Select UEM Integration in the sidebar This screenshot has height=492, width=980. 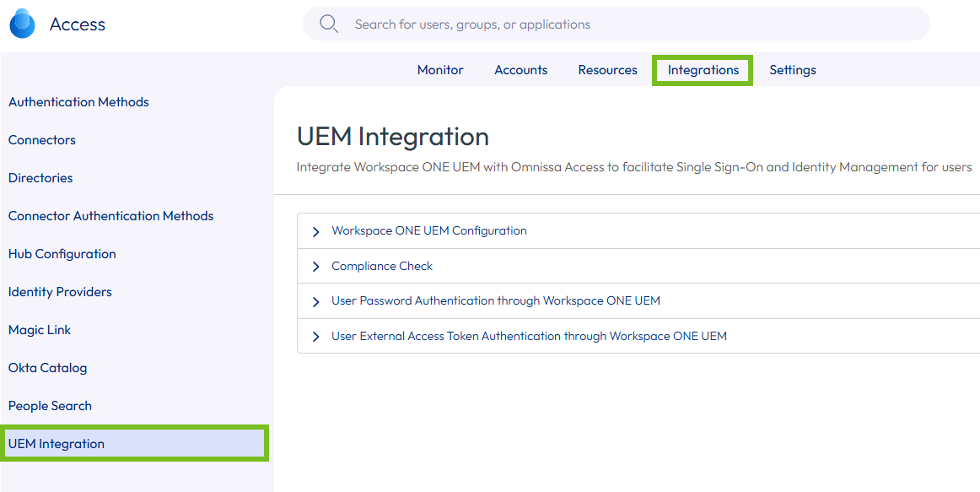[x=134, y=444]
